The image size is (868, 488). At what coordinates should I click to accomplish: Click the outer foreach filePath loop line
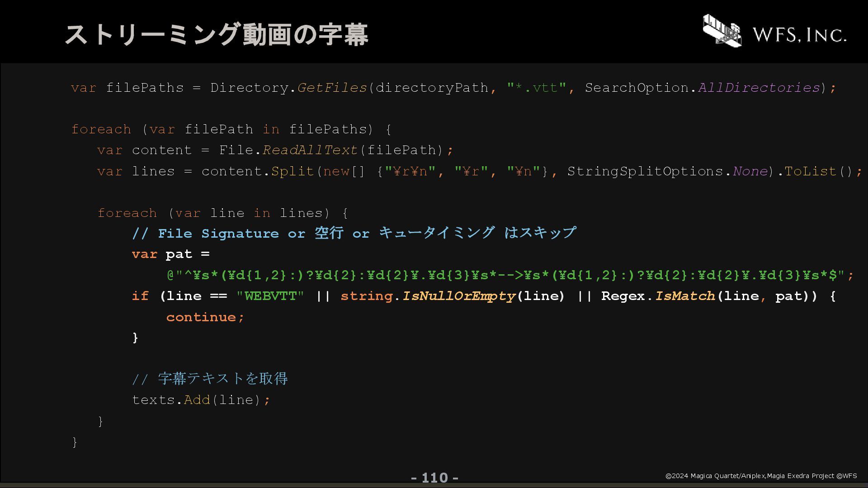(x=231, y=129)
